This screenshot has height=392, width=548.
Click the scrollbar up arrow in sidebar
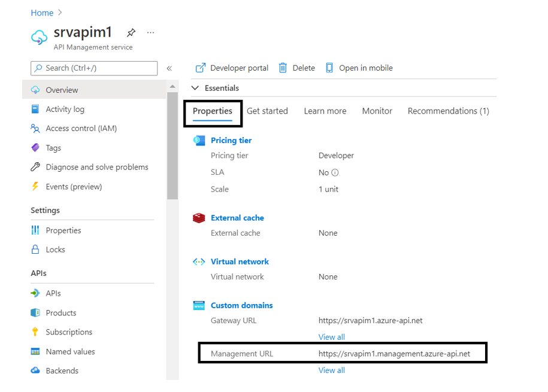pyautogui.click(x=172, y=86)
